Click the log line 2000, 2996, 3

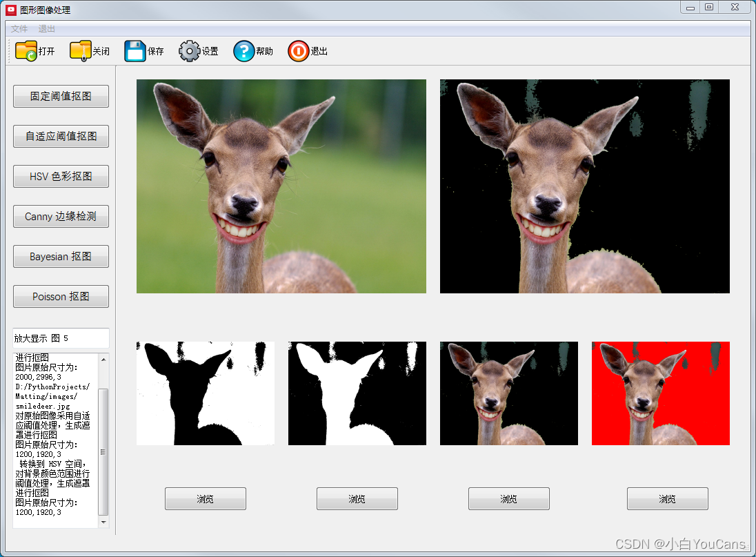tap(39, 377)
